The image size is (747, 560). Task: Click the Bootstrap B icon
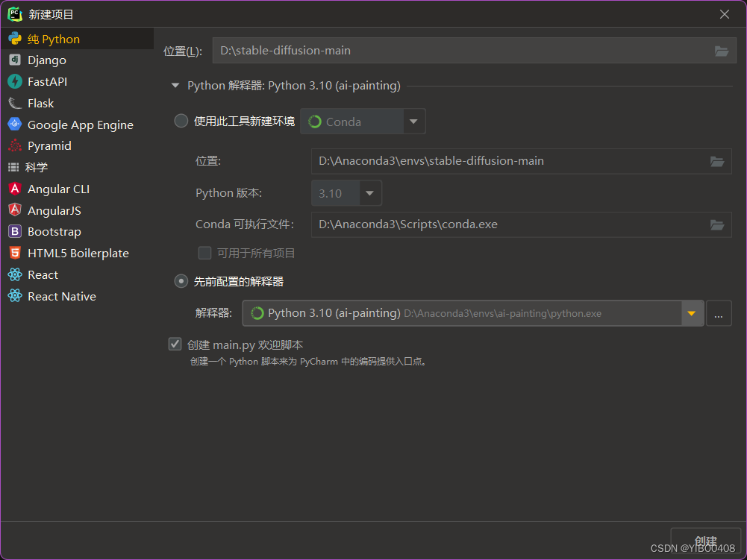click(15, 231)
